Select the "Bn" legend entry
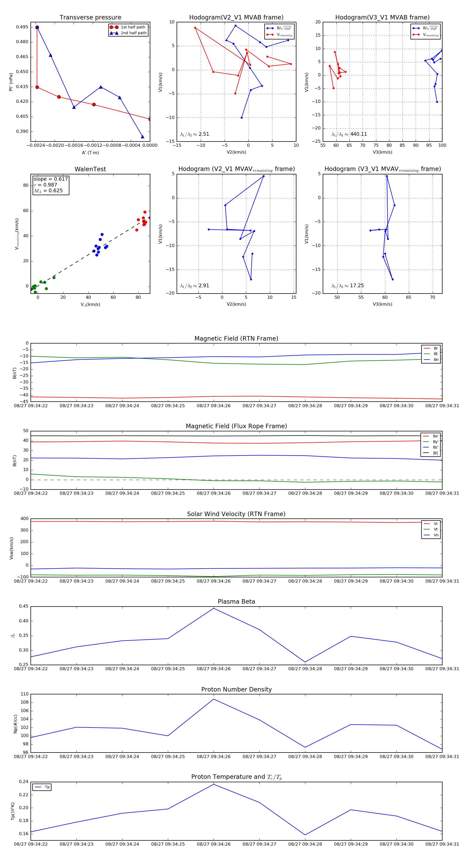Image resolution: width=473 pixels, height=868 pixels. click(x=431, y=360)
